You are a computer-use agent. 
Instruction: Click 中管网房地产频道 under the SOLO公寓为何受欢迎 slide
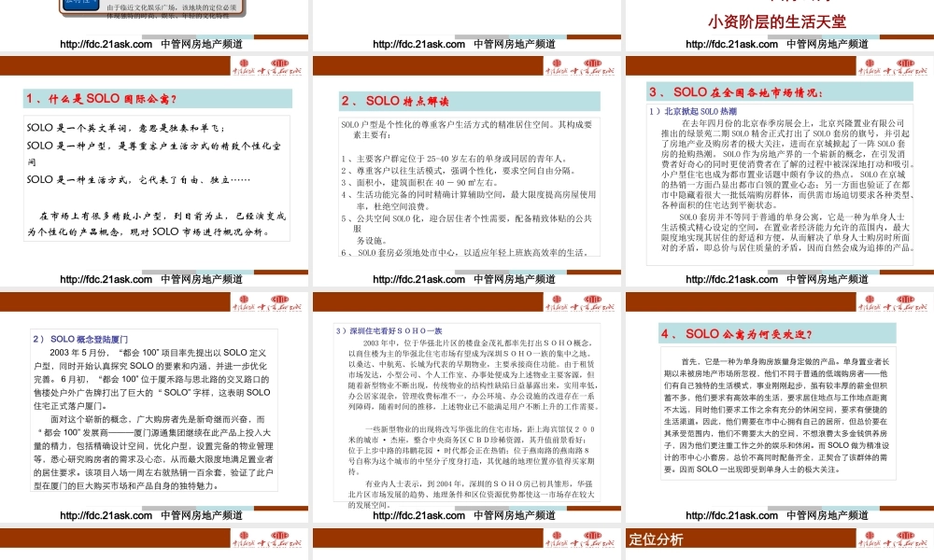[828, 515]
